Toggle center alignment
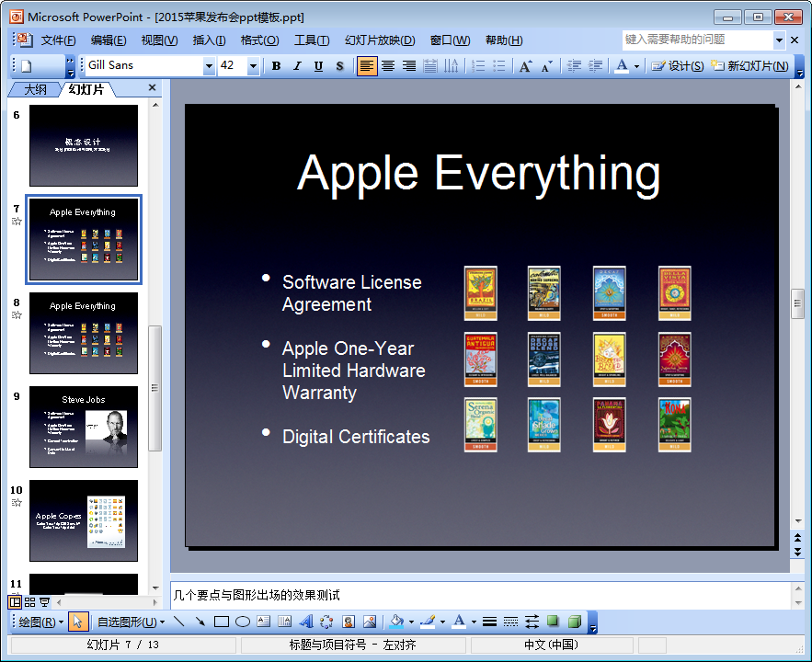The height and width of the screenshot is (662, 812). (388, 65)
